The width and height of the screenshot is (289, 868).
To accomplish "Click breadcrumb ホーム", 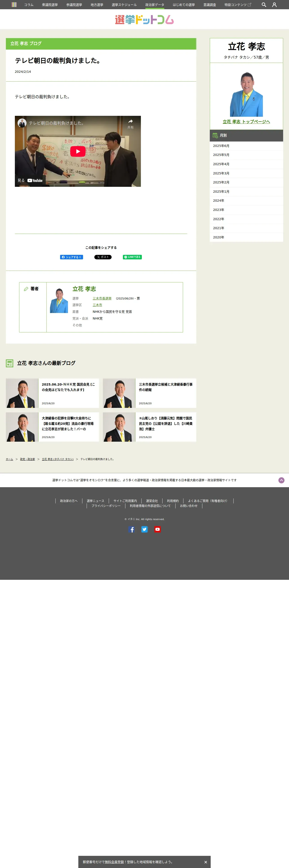I will (x=9, y=459).
